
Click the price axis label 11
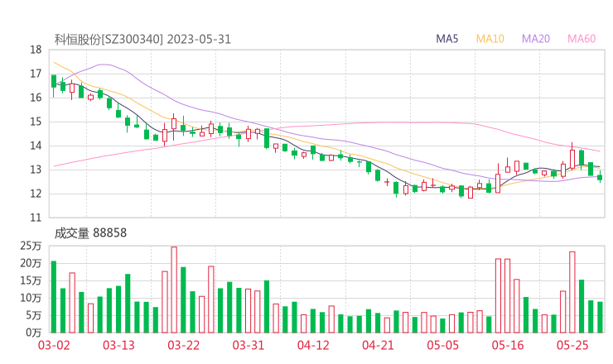(36, 218)
